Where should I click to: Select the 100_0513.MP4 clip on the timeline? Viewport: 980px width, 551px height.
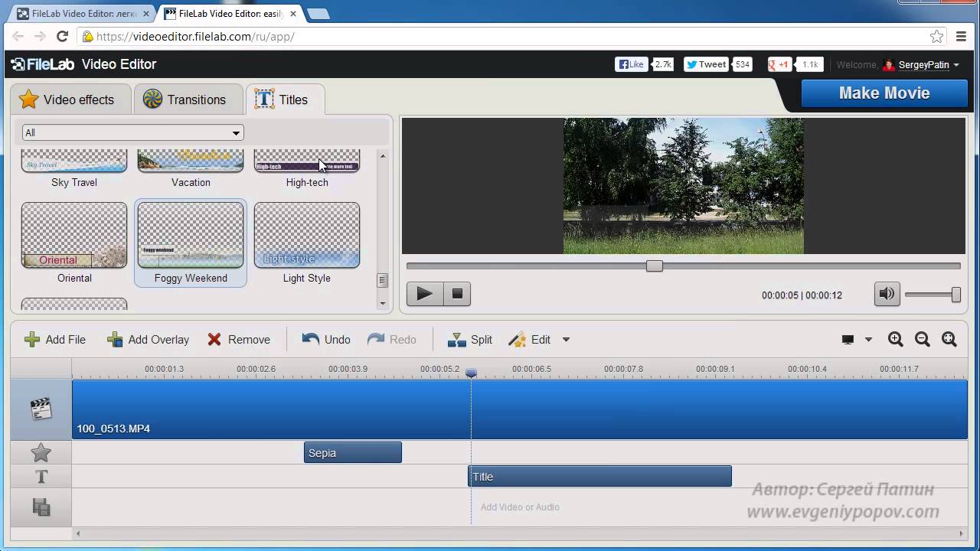(520, 409)
